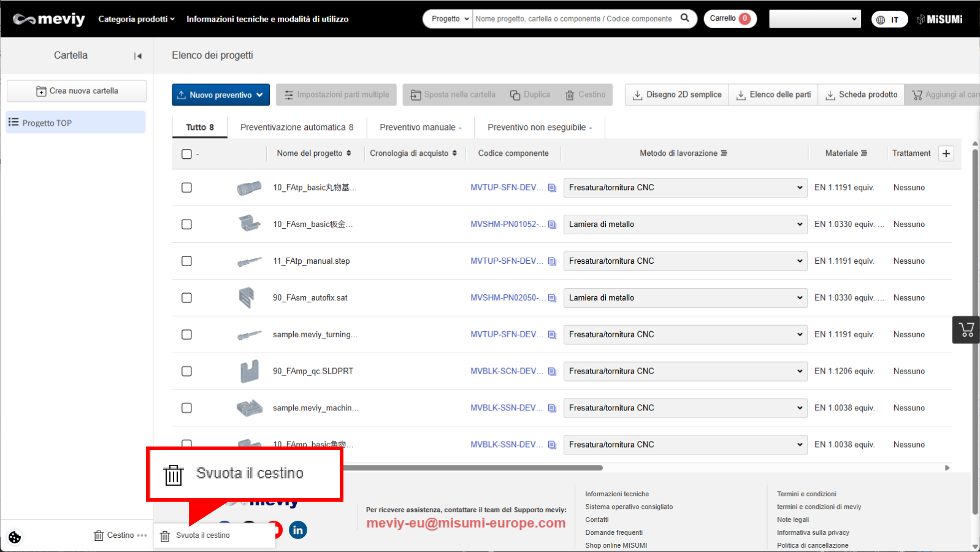Open the machining method dropdown for 90_FAsm_autofix.sat
This screenshot has height=552, width=980.
(684, 298)
